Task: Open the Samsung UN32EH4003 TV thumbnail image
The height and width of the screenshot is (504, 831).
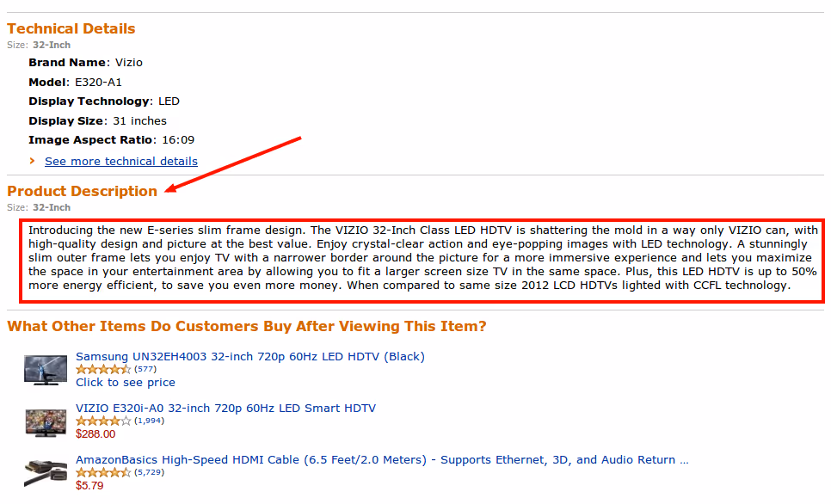Action: pos(45,369)
